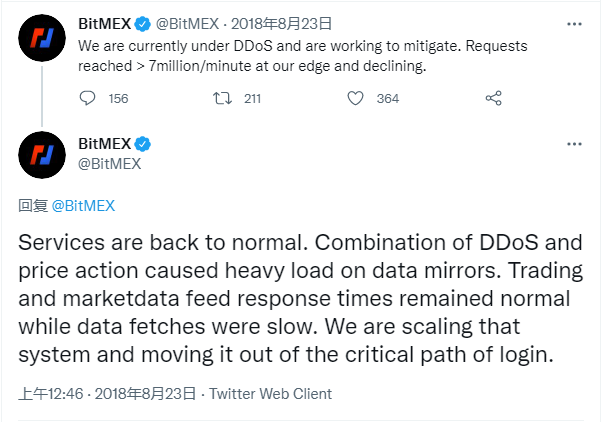Click @BitMEX handle below second tweet name
602x422 pixels.
109,163
